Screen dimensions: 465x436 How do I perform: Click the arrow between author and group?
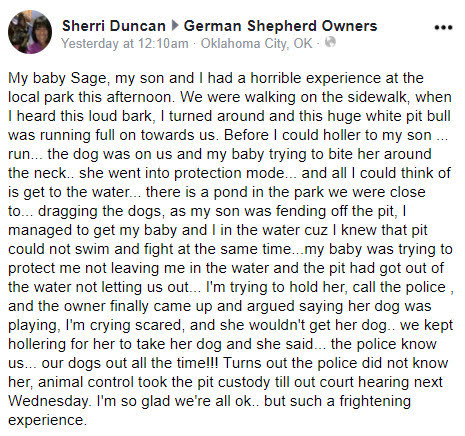tap(174, 26)
